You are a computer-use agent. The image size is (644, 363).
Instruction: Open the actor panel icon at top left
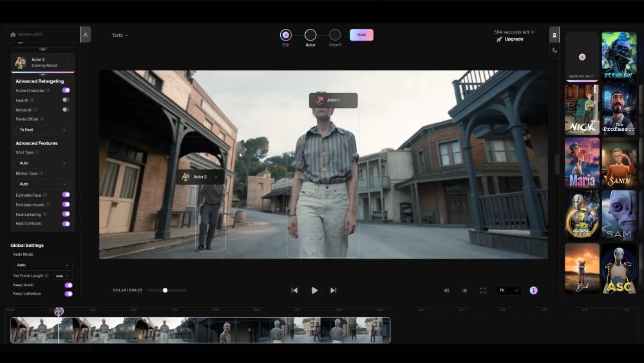[86, 35]
